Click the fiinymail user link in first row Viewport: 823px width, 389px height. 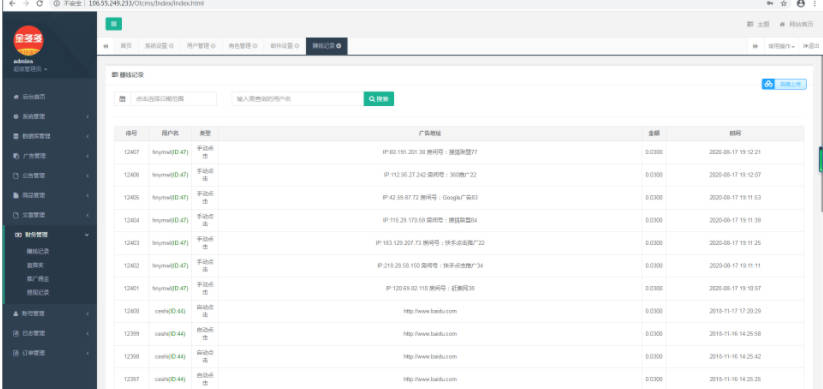pos(170,152)
